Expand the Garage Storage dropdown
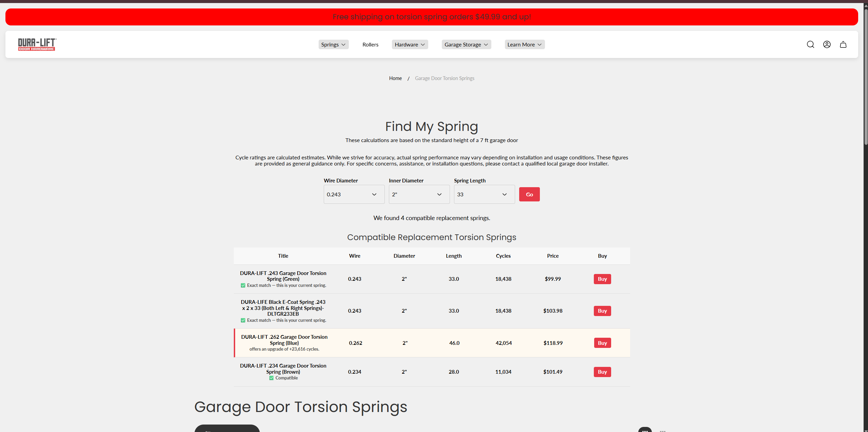This screenshot has width=868, height=432. [x=466, y=44]
